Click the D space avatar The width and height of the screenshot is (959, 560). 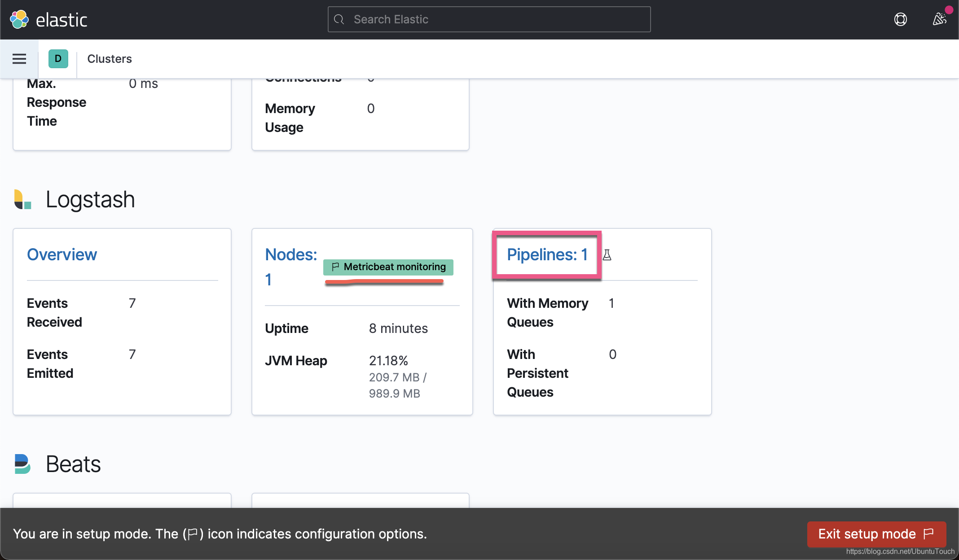click(x=58, y=59)
